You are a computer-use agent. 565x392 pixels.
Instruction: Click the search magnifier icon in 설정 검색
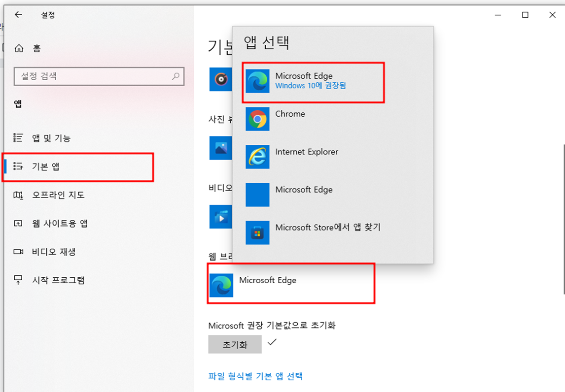tap(176, 76)
